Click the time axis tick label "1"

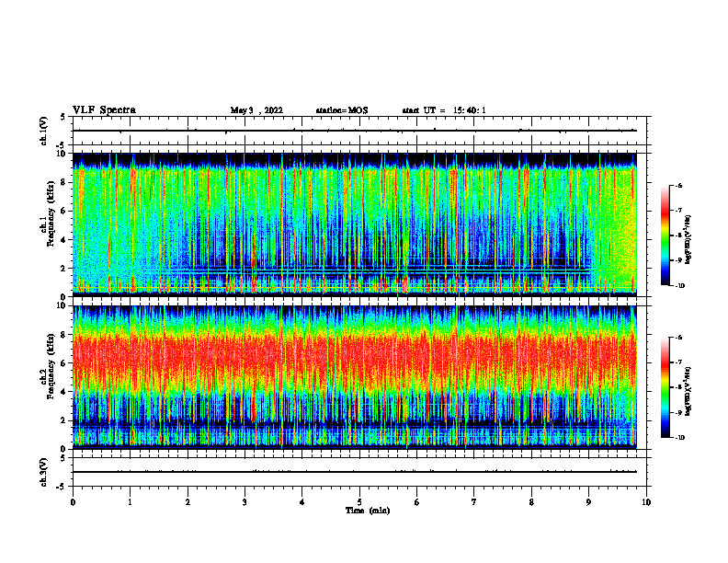coord(130,502)
